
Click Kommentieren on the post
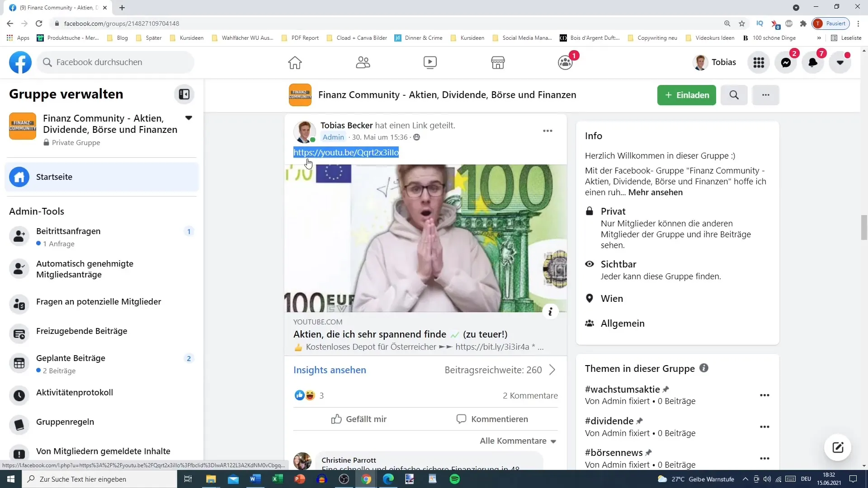(x=492, y=419)
